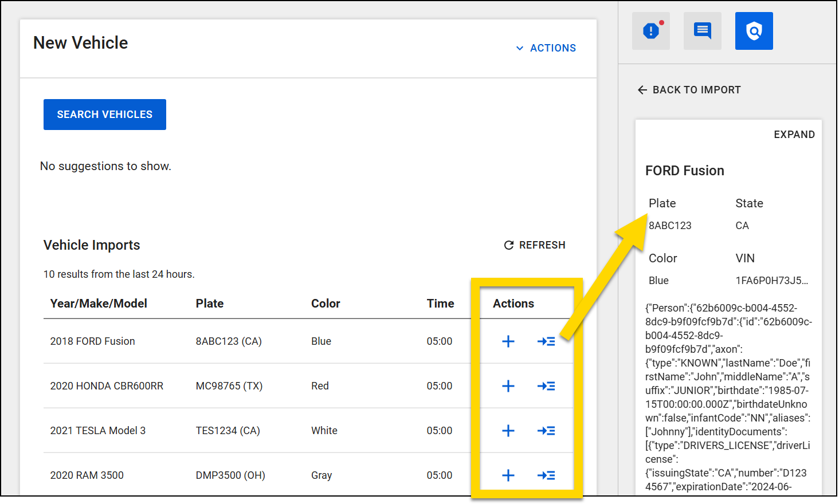
Task: Expand the FORD Fusion detail card
Action: [x=794, y=134]
